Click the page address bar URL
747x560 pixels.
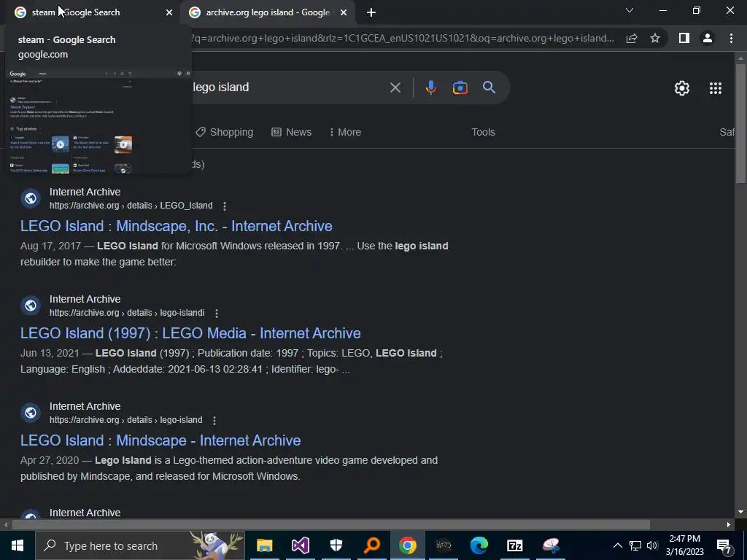(x=403, y=38)
